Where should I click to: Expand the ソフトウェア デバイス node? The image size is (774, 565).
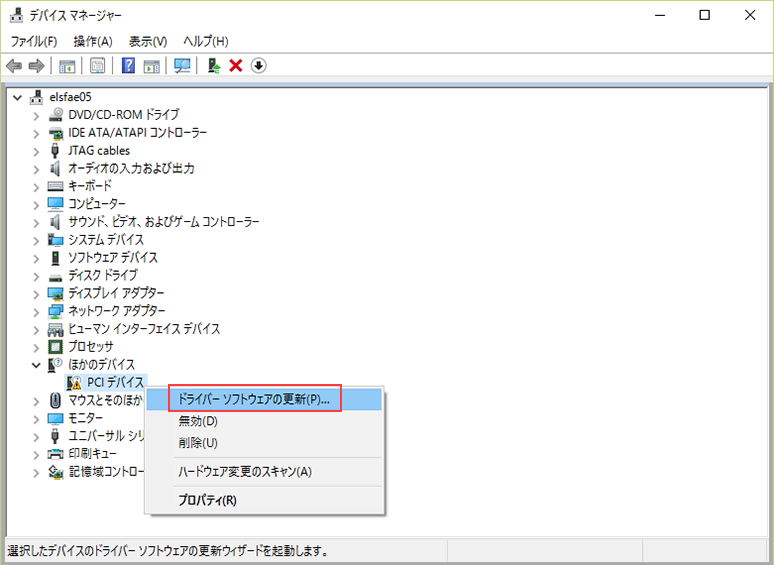click(x=36, y=258)
